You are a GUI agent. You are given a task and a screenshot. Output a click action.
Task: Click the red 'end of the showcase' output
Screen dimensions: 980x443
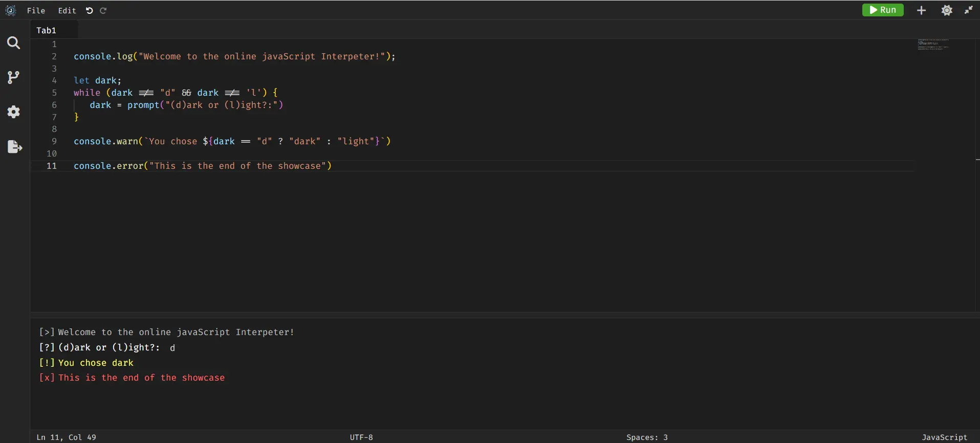[x=141, y=378]
